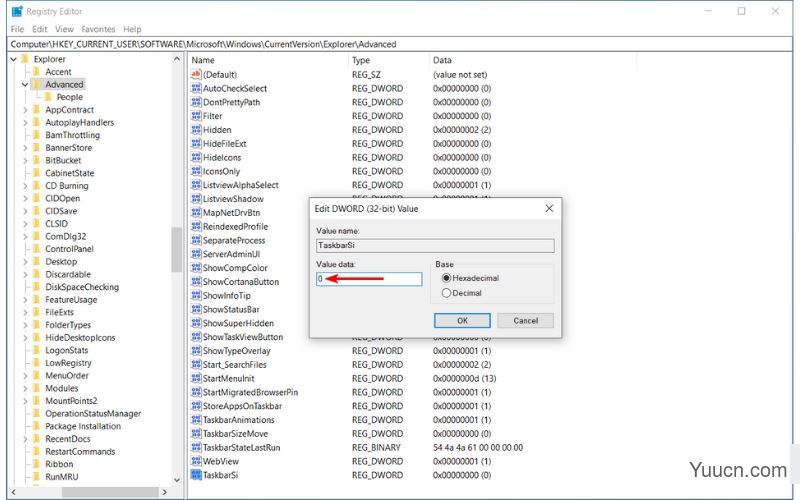Confirm the DWORD edit with OK

pyautogui.click(x=462, y=320)
